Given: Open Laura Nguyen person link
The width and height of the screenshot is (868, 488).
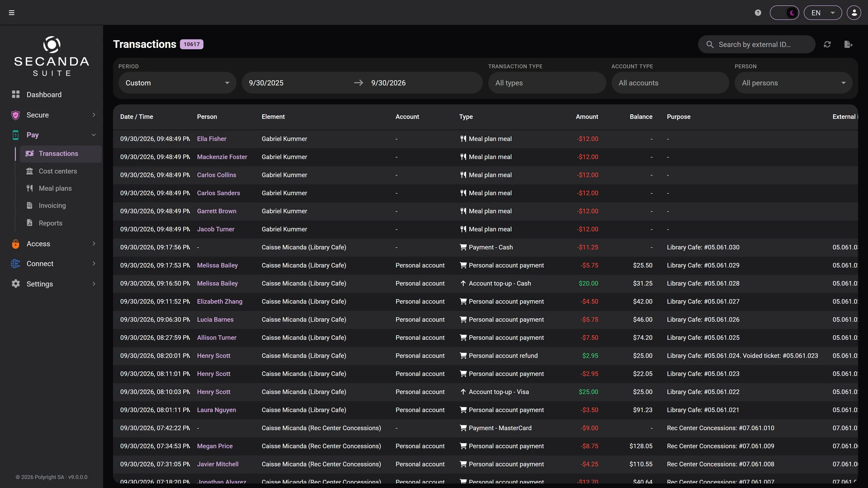Looking at the screenshot, I should (217, 410).
